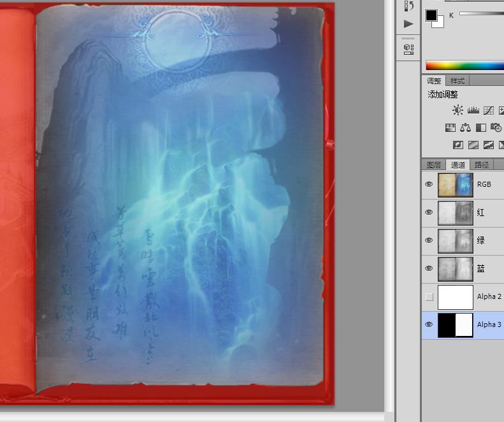This screenshot has width=504, height=422.
Task: Select the 通道 (Channels) tab
Action: [x=457, y=165]
